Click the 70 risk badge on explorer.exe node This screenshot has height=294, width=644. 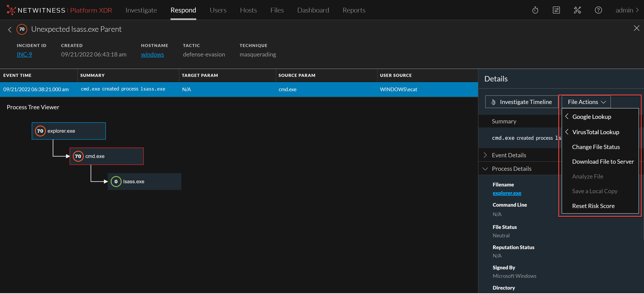click(x=40, y=131)
